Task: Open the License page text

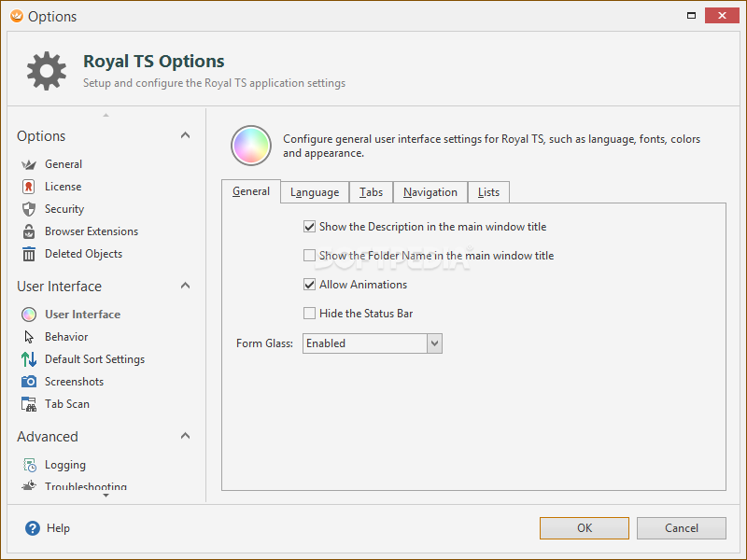Action: click(63, 187)
